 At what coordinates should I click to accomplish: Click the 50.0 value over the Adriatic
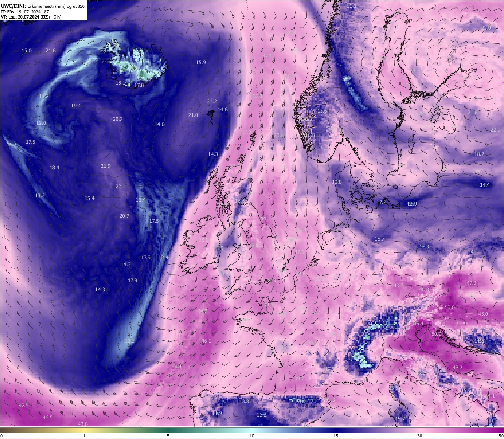[436, 334]
